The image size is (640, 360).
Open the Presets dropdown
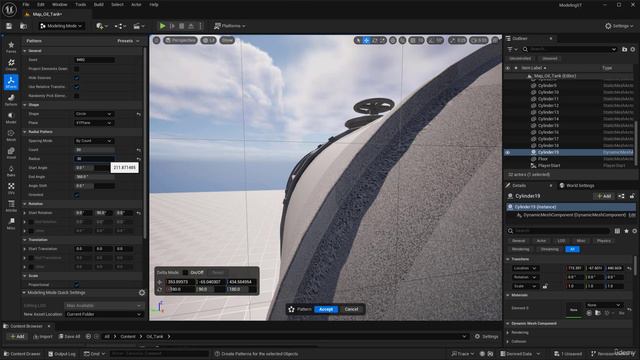[x=128, y=41]
